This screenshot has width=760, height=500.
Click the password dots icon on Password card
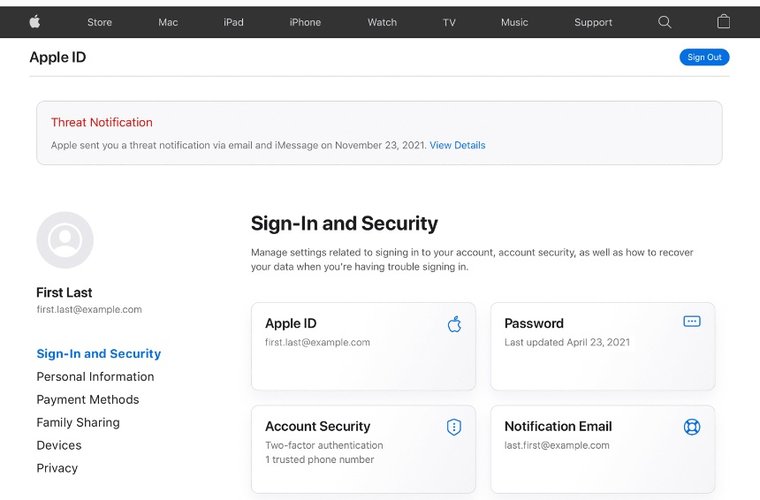click(692, 321)
